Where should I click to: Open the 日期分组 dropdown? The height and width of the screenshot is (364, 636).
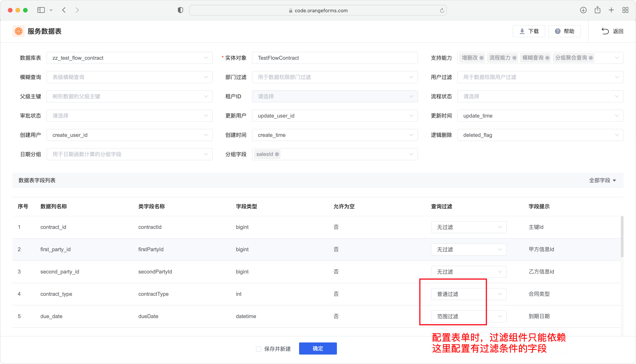(x=129, y=154)
